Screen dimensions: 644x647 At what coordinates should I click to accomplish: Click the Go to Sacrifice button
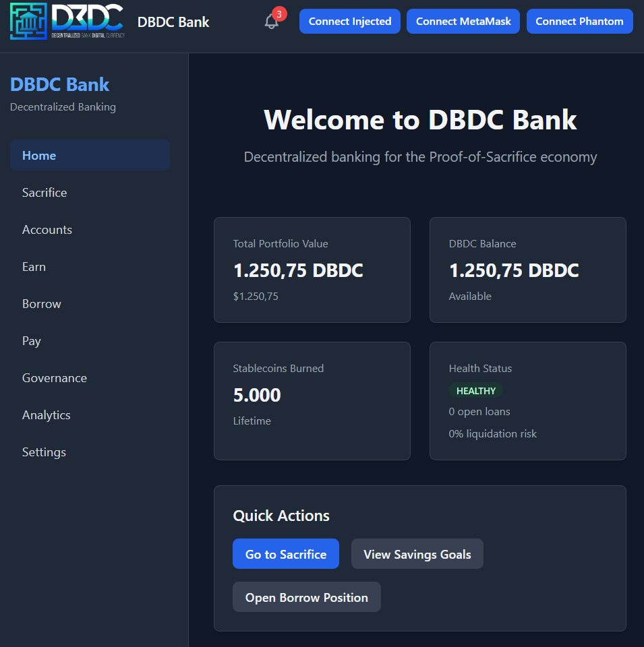pyautogui.click(x=286, y=553)
